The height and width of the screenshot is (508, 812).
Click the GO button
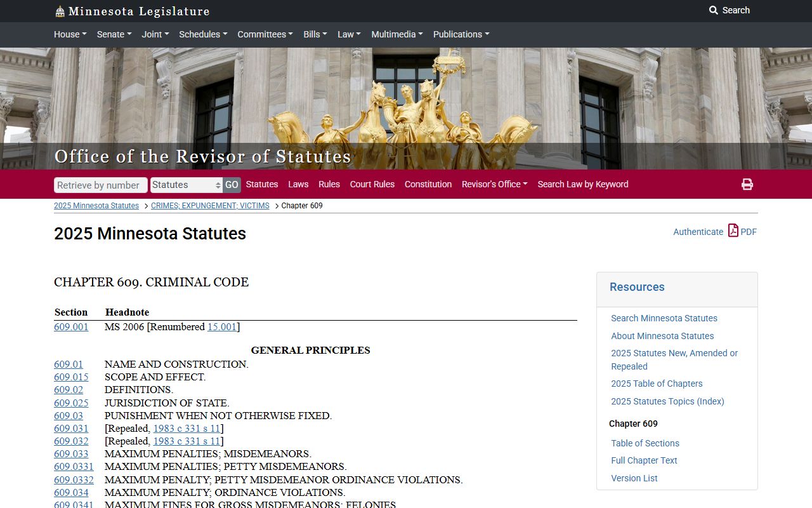coord(232,185)
